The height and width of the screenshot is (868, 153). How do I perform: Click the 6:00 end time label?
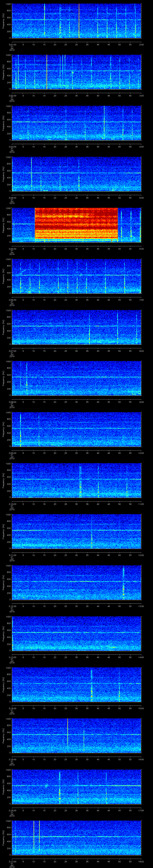[141, 249]
